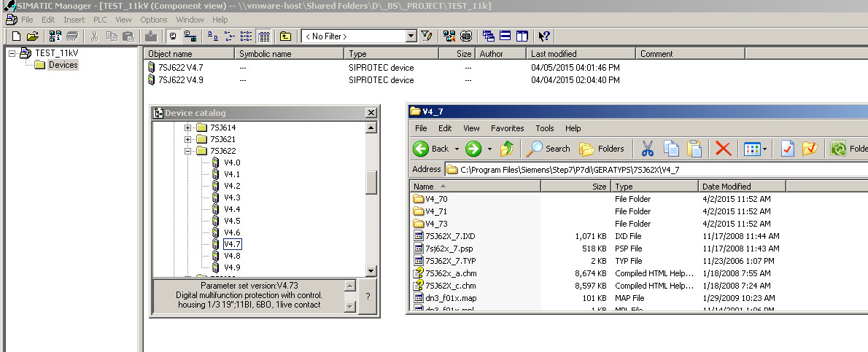
Task: Select V4.8 in device catalog
Action: [x=232, y=256]
